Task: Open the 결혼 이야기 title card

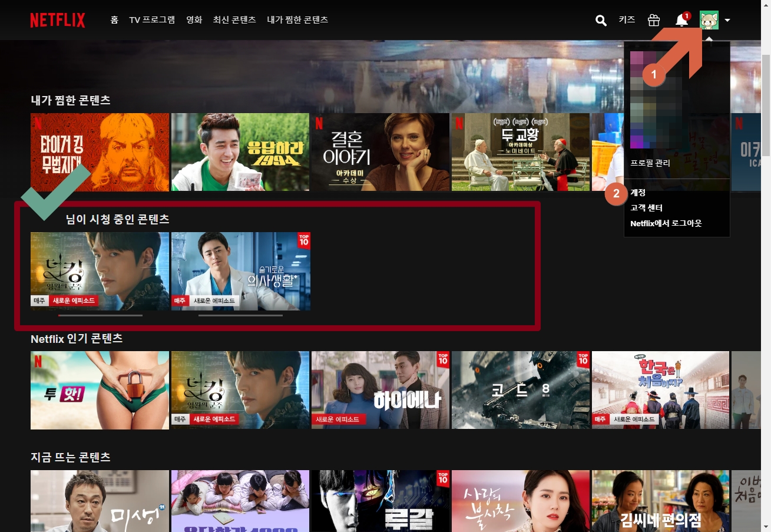Action: click(x=380, y=152)
